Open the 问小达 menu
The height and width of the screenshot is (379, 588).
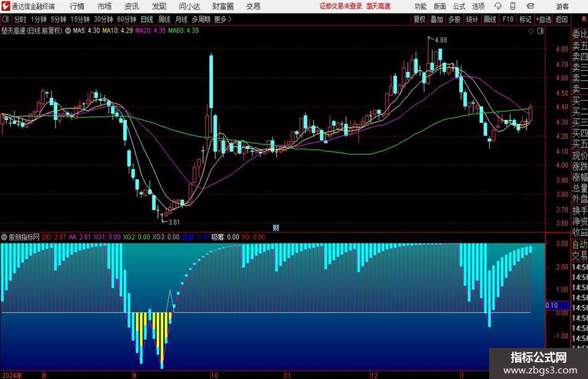(189, 6)
